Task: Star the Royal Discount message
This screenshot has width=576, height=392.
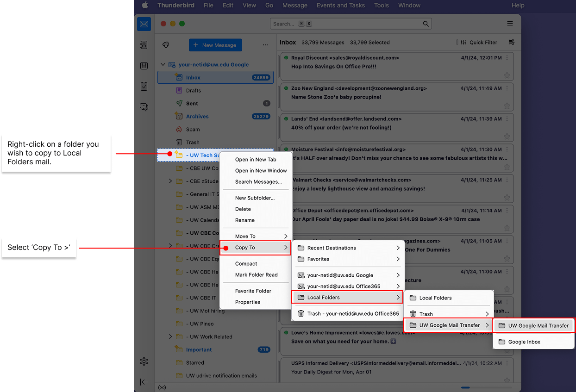Action: click(507, 75)
